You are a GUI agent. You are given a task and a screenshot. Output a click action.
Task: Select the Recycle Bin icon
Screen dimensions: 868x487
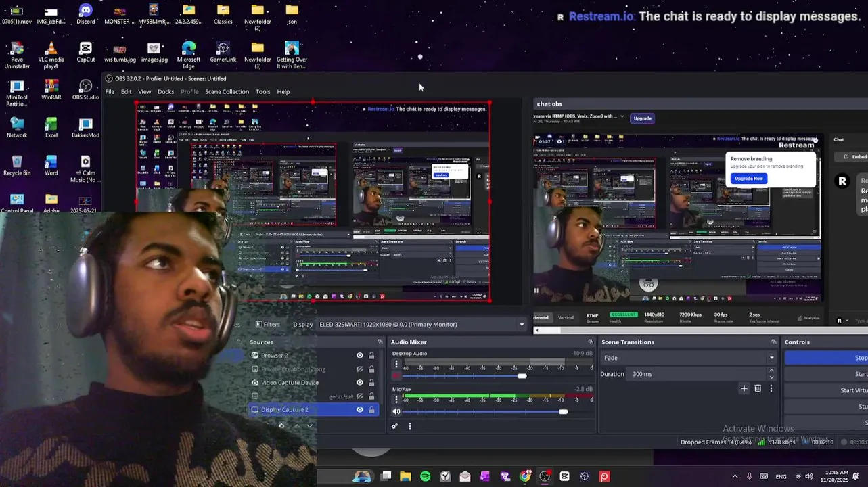coord(17,166)
